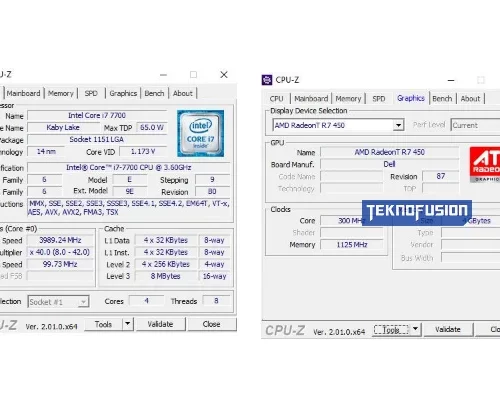This screenshot has width=500, height=400.
Task: Click the CPU-Z app icon in right window title
Action: (267, 80)
